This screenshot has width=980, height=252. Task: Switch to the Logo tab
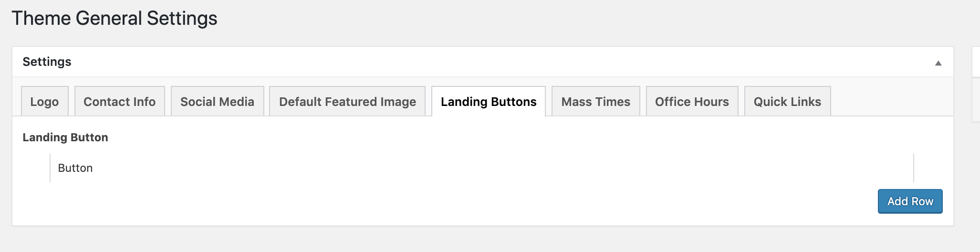pyautogui.click(x=44, y=102)
